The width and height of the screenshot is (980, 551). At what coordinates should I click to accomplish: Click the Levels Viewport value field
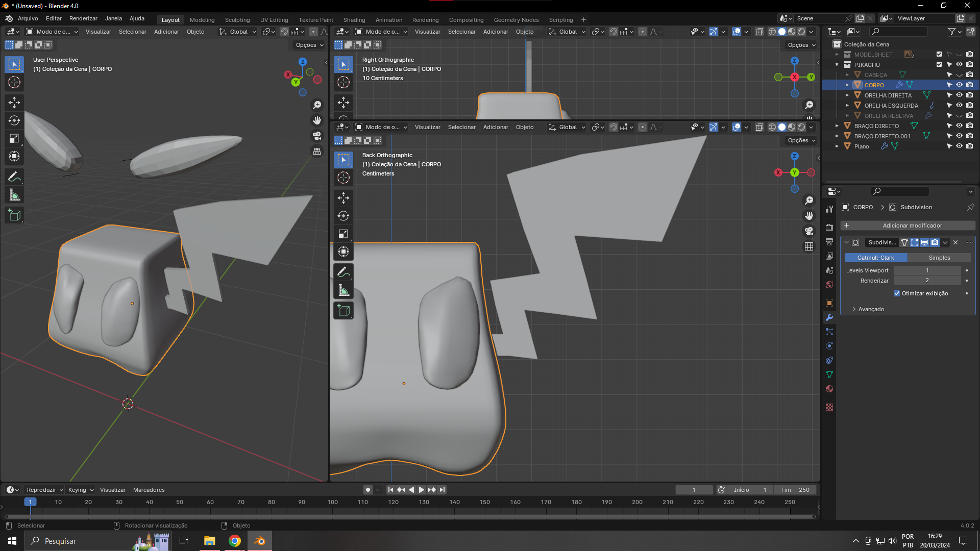(927, 270)
